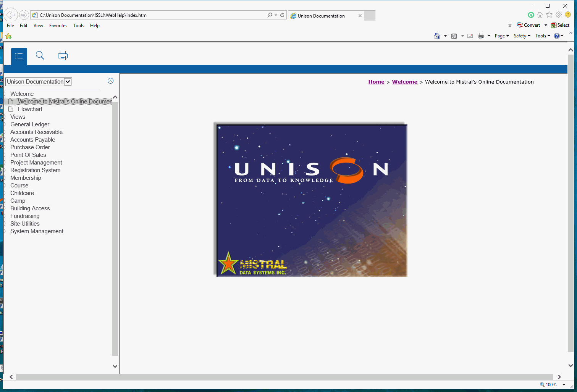
Task: Open the Favorites menu
Action: [58, 26]
